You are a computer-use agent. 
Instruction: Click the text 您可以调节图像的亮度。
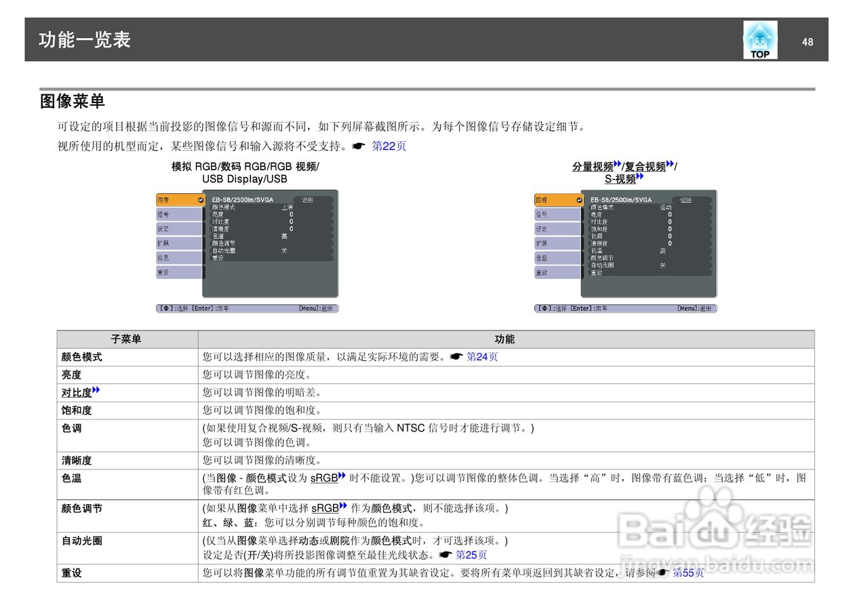click(x=257, y=375)
